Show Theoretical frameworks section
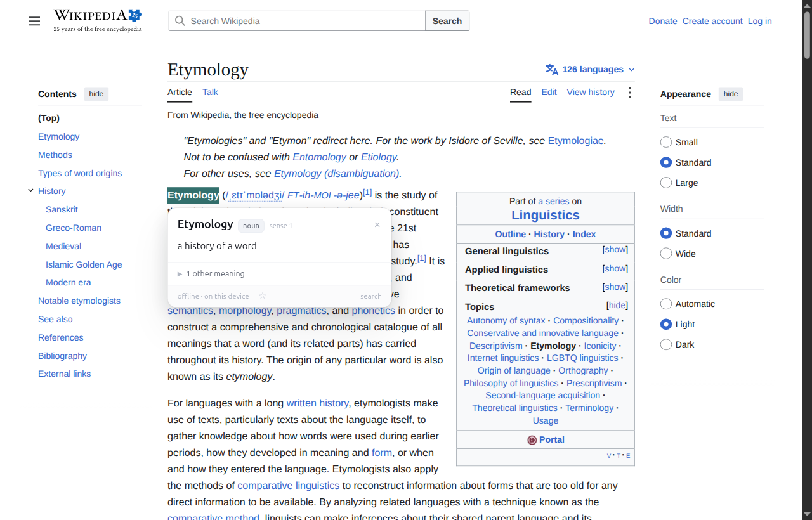The width and height of the screenshot is (812, 520). (x=615, y=287)
